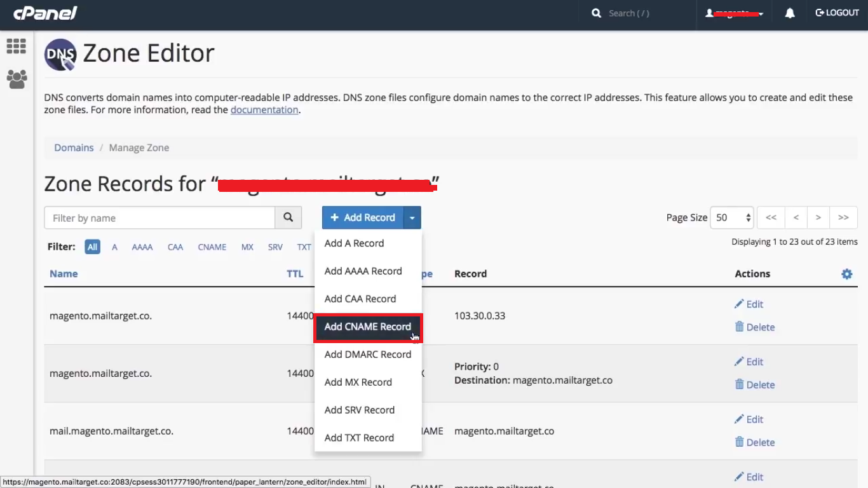The image size is (868, 488).
Task: Select Add CNAME Record option
Action: point(368,327)
